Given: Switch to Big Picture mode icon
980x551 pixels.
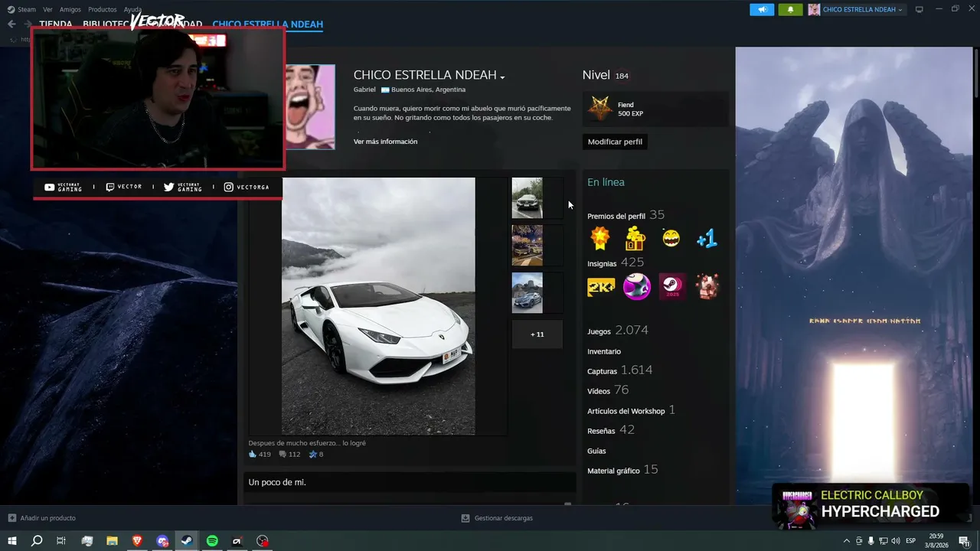Looking at the screenshot, I should pyautogui.click(x=920, y=9).
